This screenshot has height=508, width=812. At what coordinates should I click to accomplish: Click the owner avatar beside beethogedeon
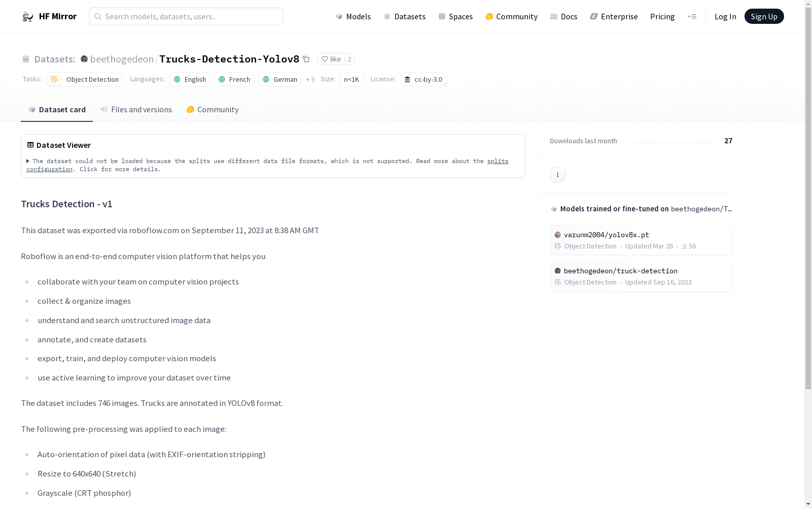[84, 59]
